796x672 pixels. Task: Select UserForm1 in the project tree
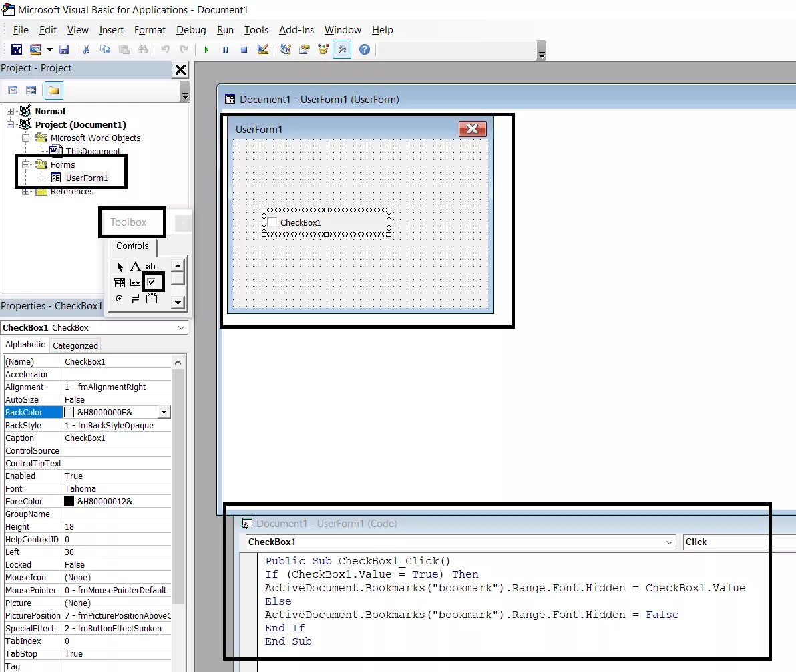(86, 178)
